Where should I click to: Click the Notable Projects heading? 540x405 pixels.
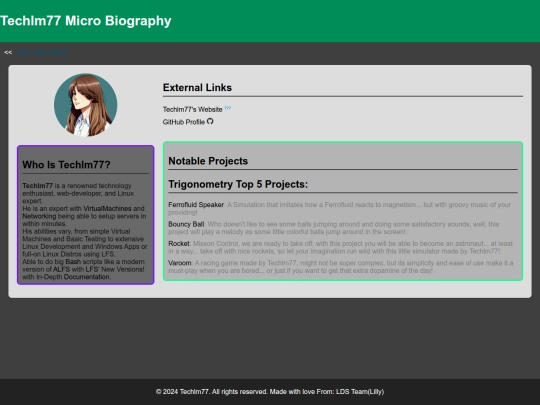pyautogui.click(x=208, y=161)
